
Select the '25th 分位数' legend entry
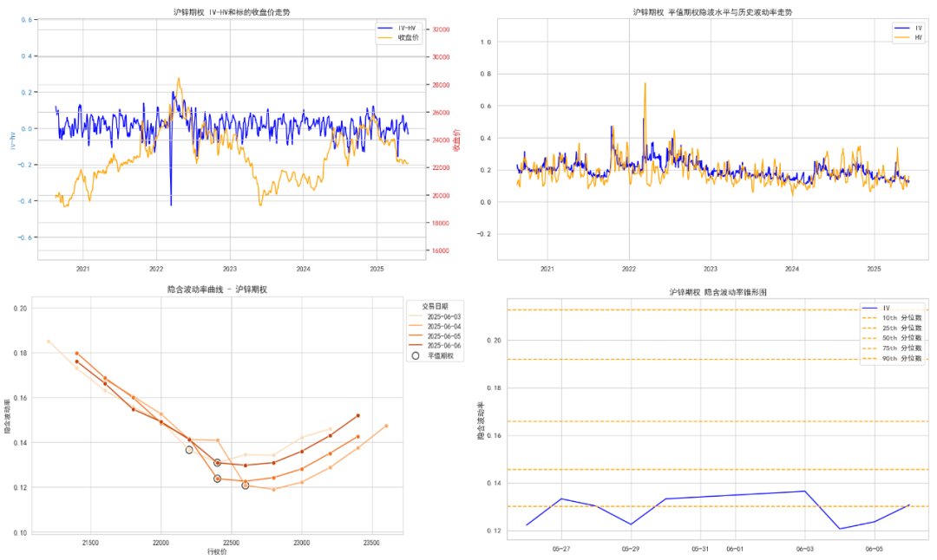point(892,329)
